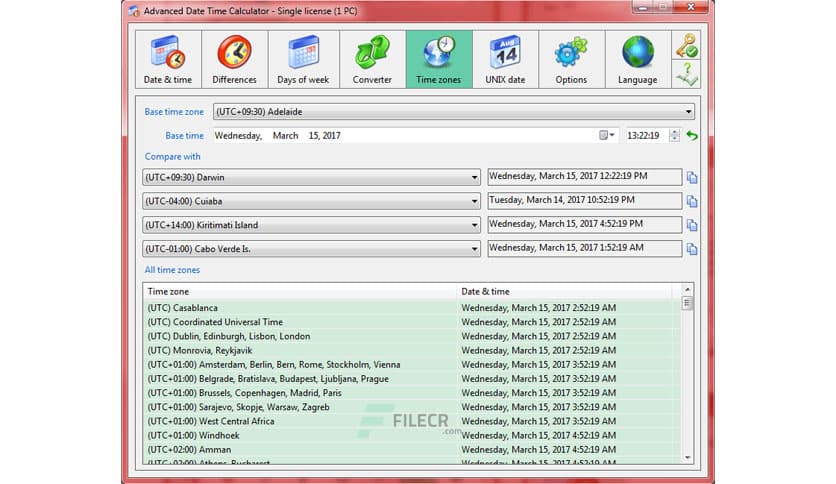The width and height of the screenshot is (836, 484).
Task: Select the Sarajevo, Skopje, Warsaw, Zagreb row
Action: (412, 407)
